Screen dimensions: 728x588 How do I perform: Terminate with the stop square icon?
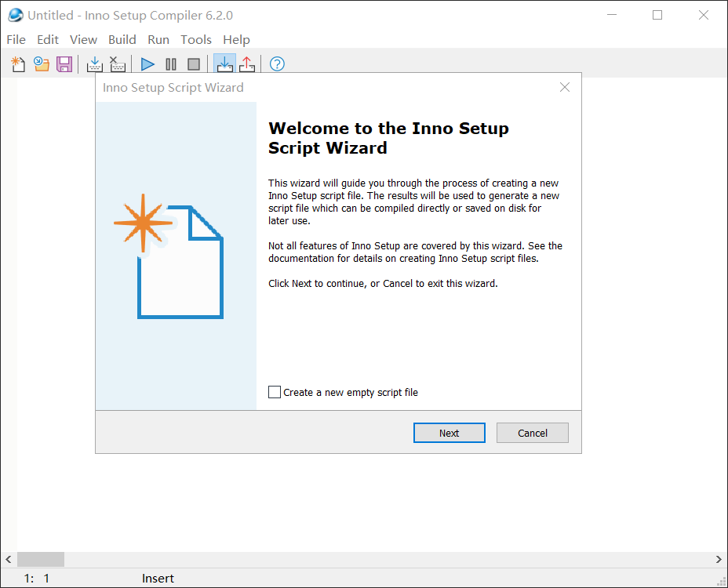coord(194,64)
